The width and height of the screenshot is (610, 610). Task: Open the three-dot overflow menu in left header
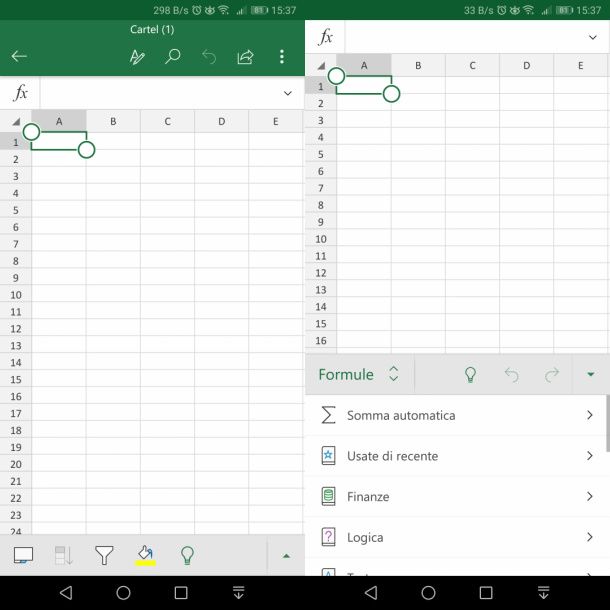282,57
